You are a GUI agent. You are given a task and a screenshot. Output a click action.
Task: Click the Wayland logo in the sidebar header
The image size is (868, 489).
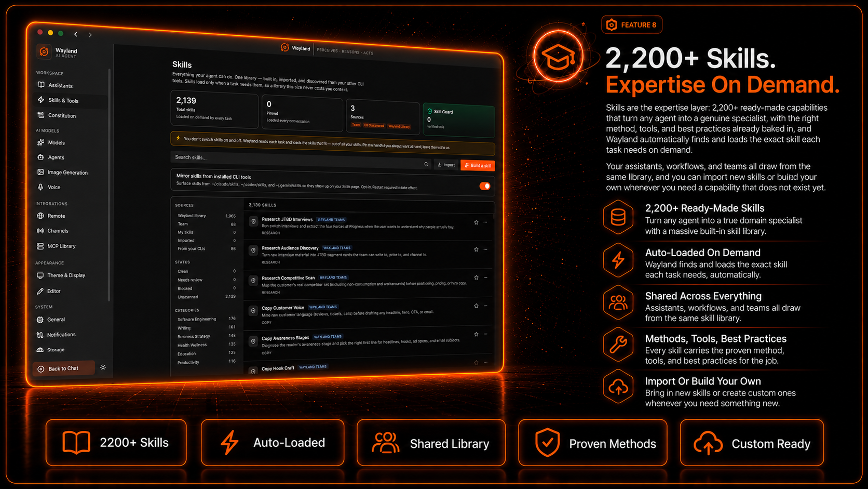[x=44, y=51]
